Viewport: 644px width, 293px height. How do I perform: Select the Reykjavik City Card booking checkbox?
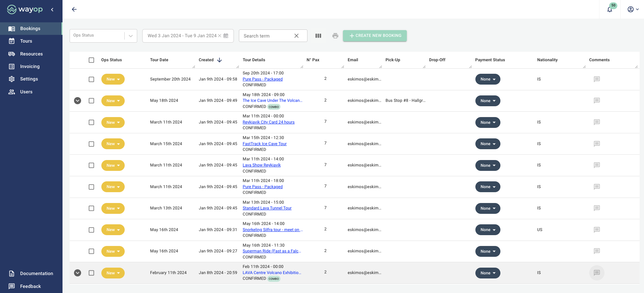pyautogui.click(x=91, y=122)
